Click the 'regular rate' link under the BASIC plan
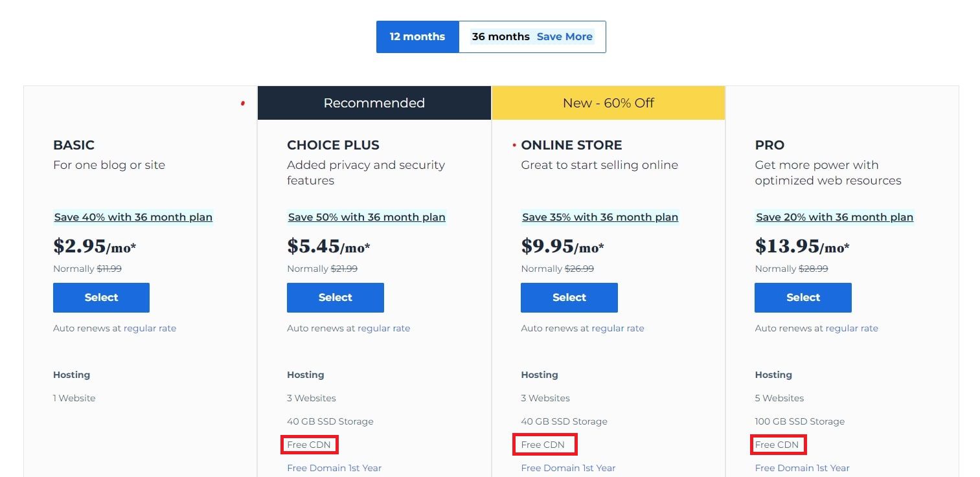 (154, 328)
